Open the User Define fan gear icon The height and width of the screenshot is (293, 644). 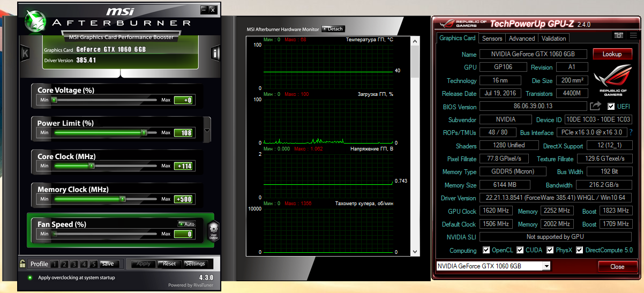pos(213,231)
